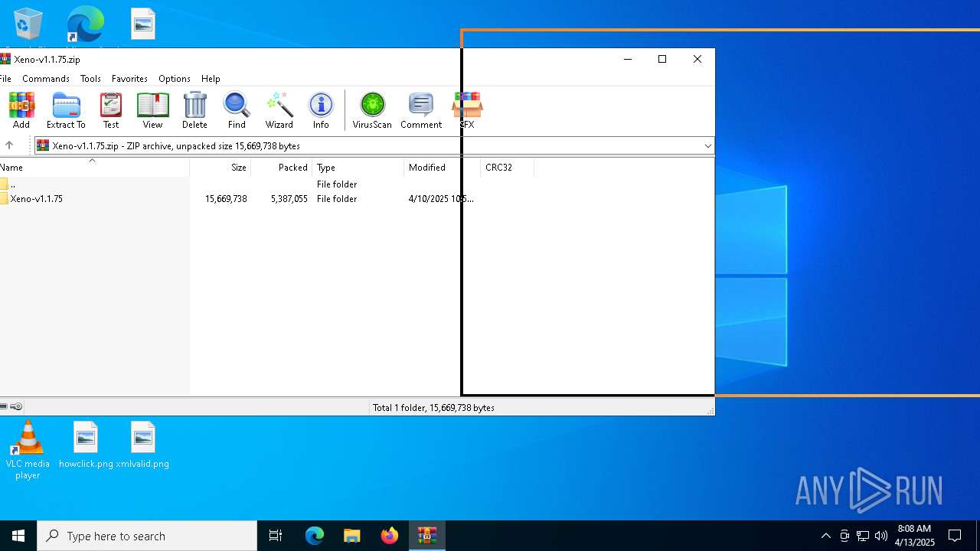Click the taskbar search box
Image resolution: width=980 pixels, height=551 pixels.
(147, 536)
